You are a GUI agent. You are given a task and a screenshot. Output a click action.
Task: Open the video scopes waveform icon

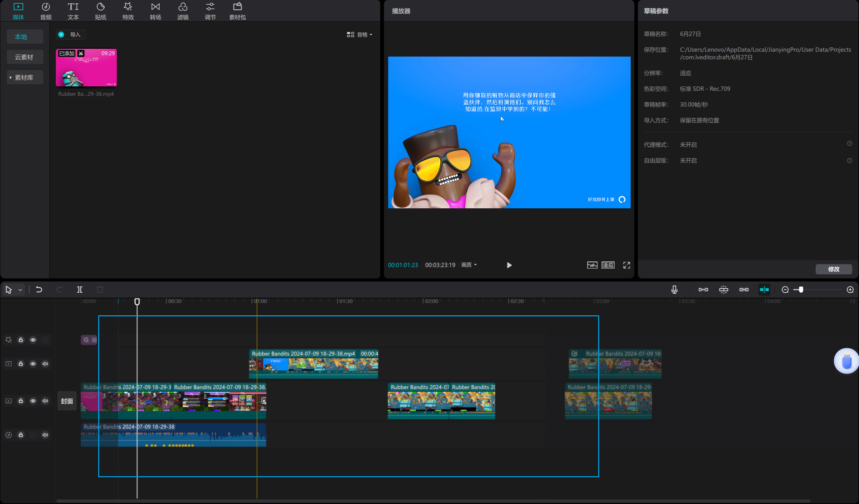(x=592, y=265)
